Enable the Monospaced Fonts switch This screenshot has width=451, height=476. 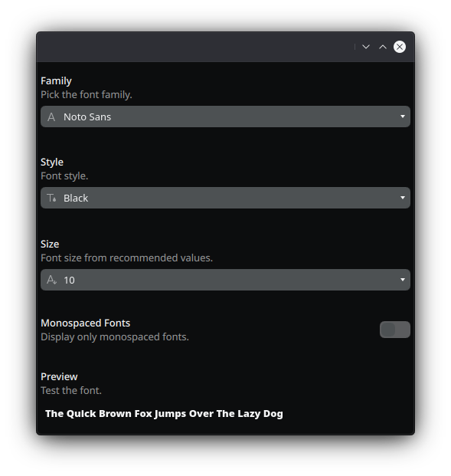(x=395, y=330)
